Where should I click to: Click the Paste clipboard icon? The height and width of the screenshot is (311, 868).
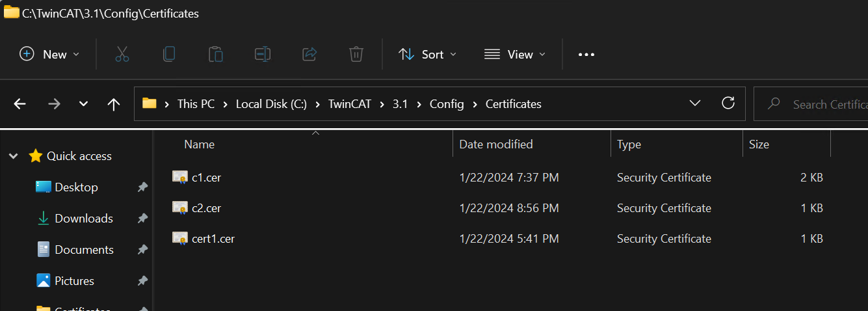pyautogui.click(x=216, y=54)
